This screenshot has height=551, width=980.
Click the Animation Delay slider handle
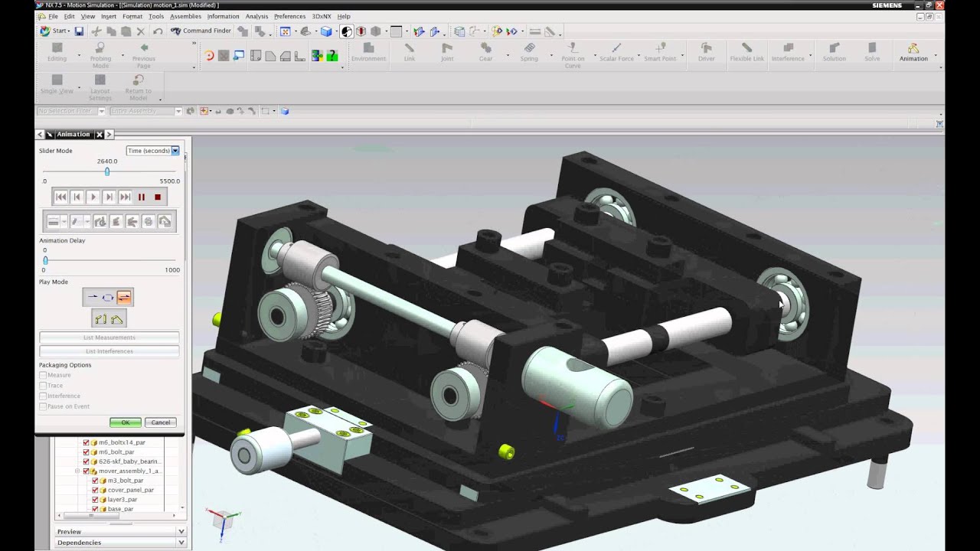pos(45,260)
